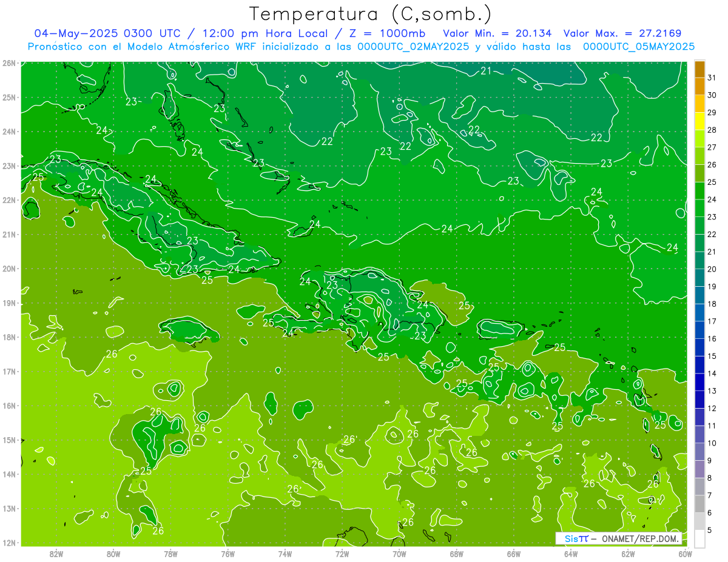Click the 22N latitude axis label
Screen dimensions: 728x562
(8, 200)
